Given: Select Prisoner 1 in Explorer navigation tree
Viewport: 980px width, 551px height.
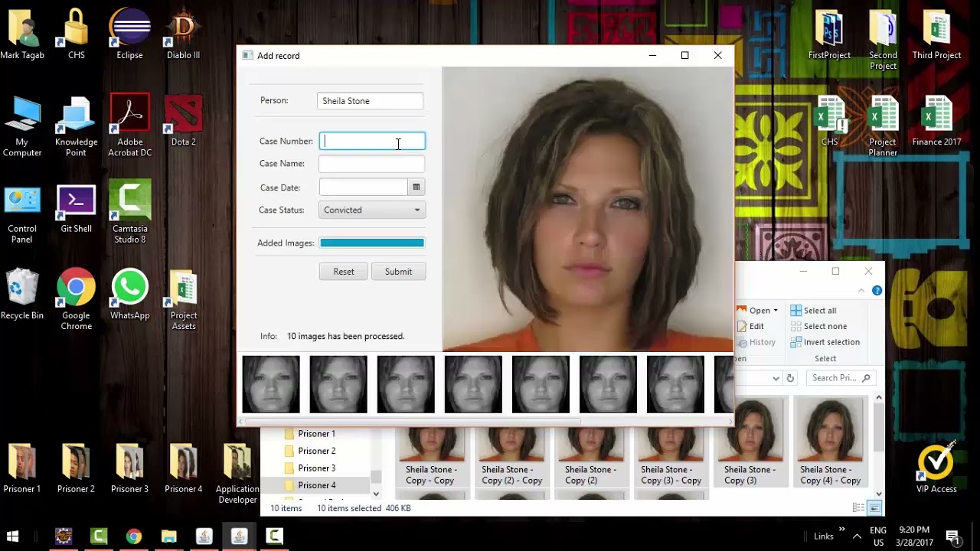Looking at the screenshot, I should coord(316,434).
